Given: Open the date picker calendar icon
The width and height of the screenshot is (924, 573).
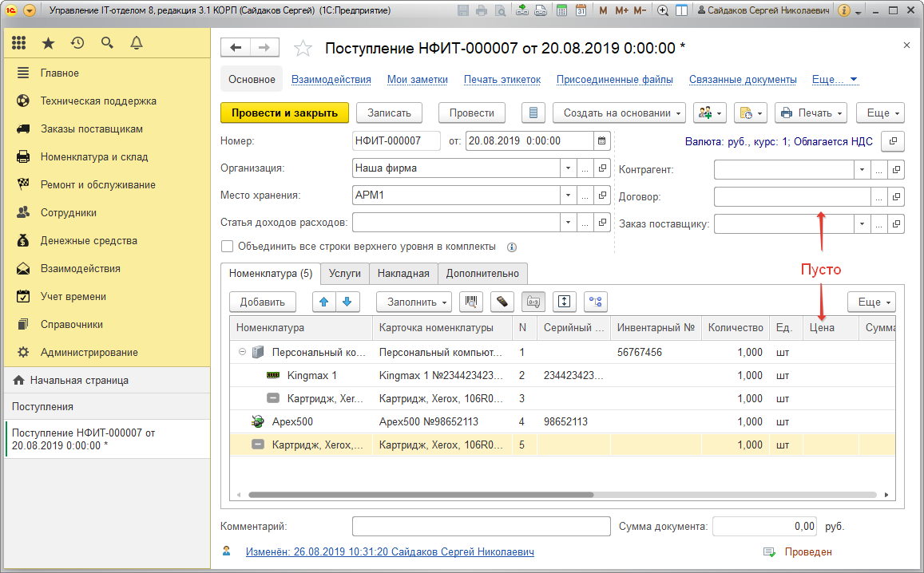Looking at the screenshot, I should (x=601, y=140).
